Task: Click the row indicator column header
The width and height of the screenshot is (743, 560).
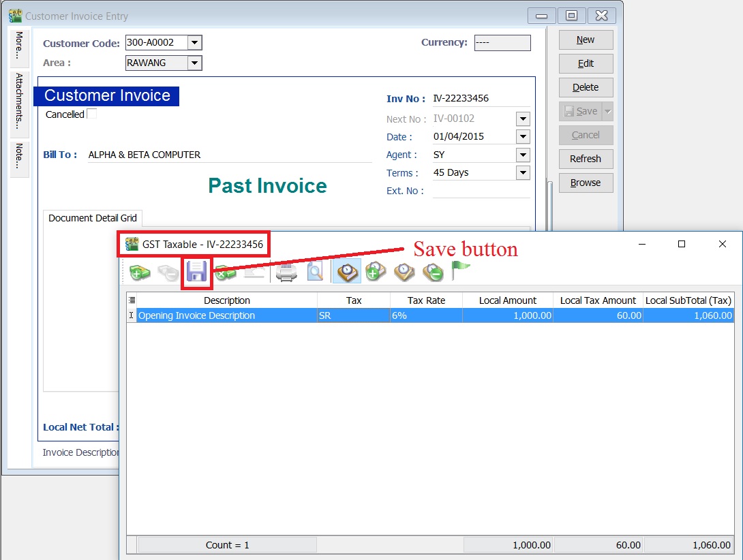Action: point(130,300)
